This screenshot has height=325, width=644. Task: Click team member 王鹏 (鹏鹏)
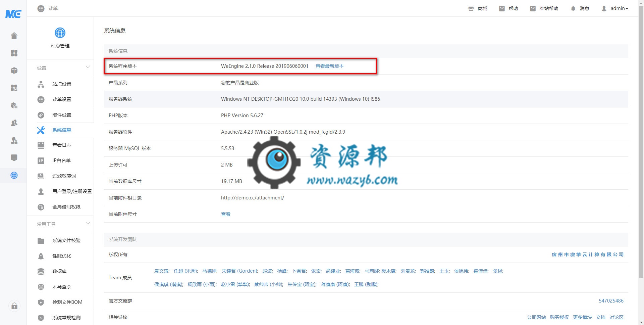366,284
